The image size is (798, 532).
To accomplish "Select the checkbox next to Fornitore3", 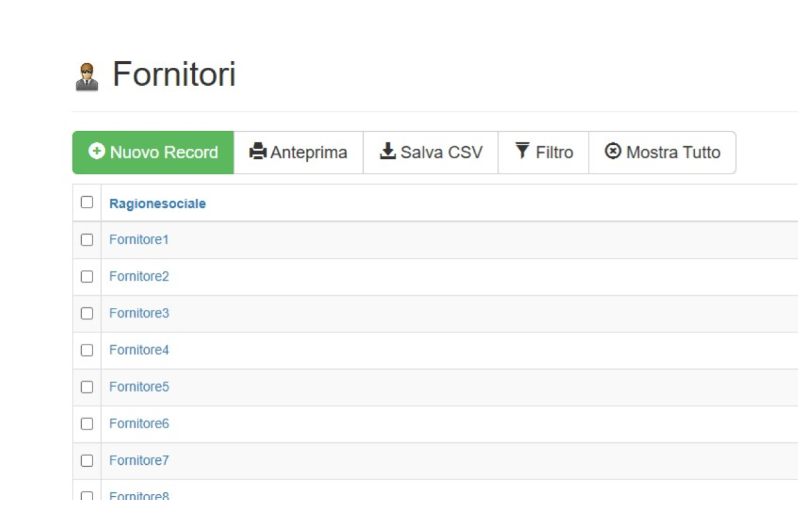I will point(87,313).
